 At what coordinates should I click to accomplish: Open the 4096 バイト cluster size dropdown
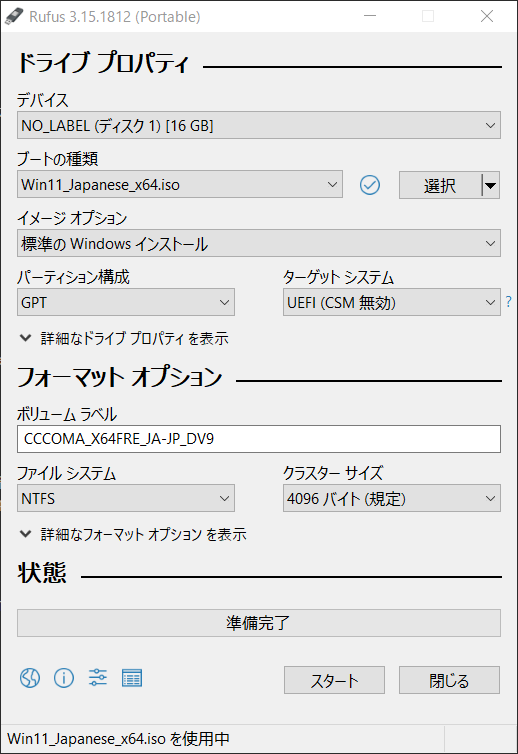(392, 498)
